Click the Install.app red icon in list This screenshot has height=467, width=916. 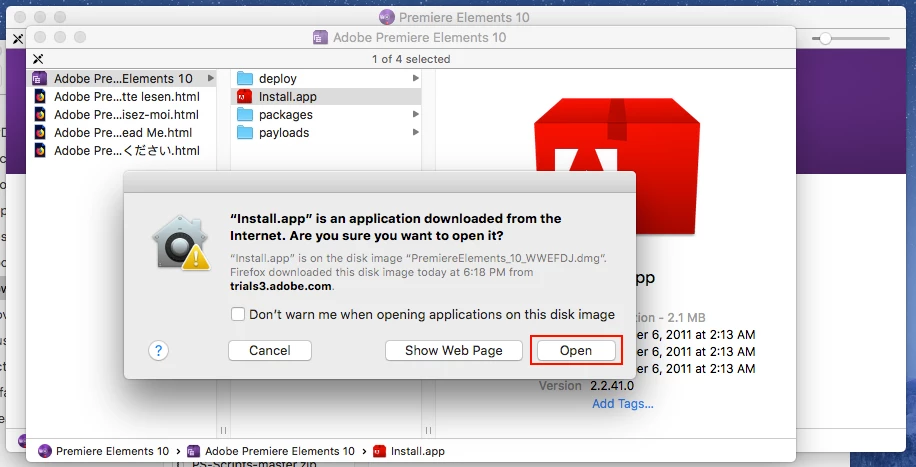coord(245,96)
